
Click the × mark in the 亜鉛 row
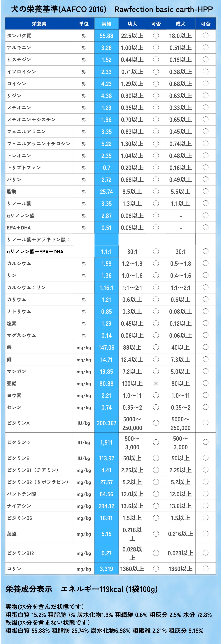(x=156, y=383)
